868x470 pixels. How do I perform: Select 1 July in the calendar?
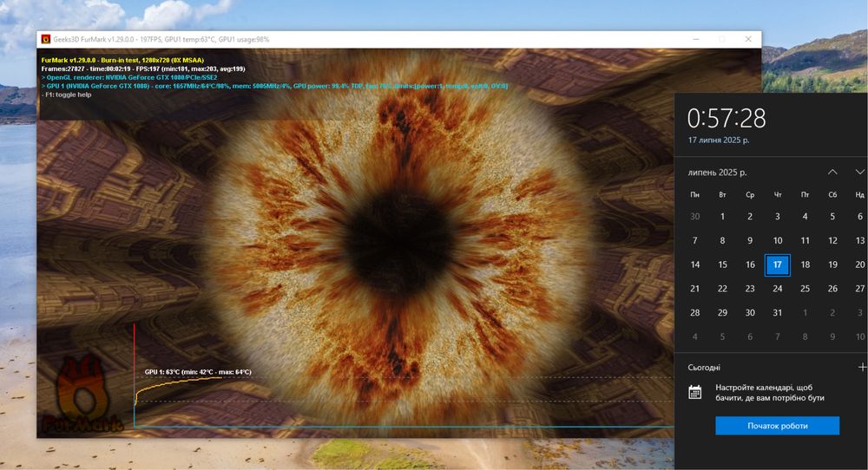pos(722,217)
